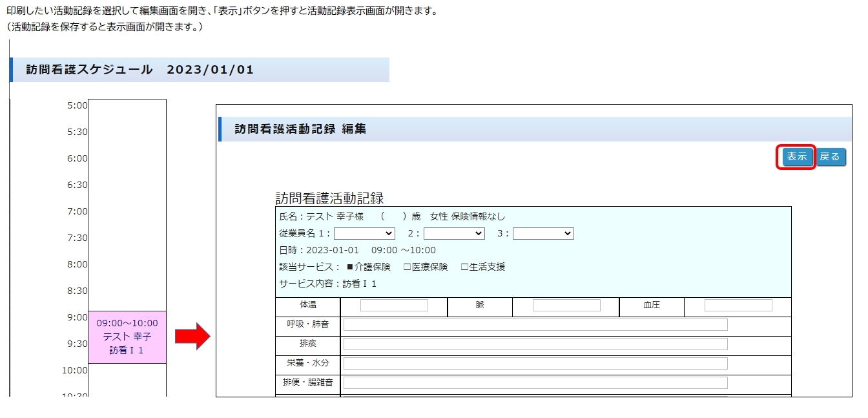
Task: Focus the 排痰 text field
Action: (535, 344)
